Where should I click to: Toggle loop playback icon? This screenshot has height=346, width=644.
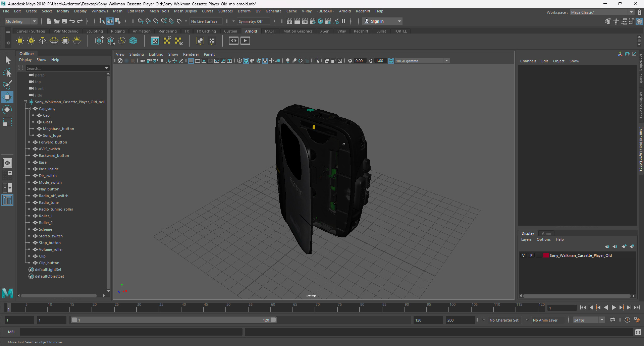pyautogui.click(x=612, y=320)
